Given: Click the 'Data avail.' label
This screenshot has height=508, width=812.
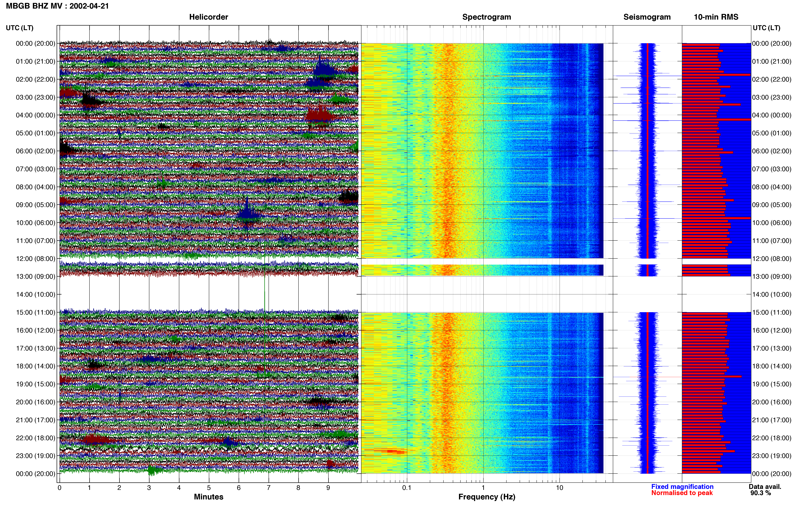Looking at the screenshot, I should (765, 486).
